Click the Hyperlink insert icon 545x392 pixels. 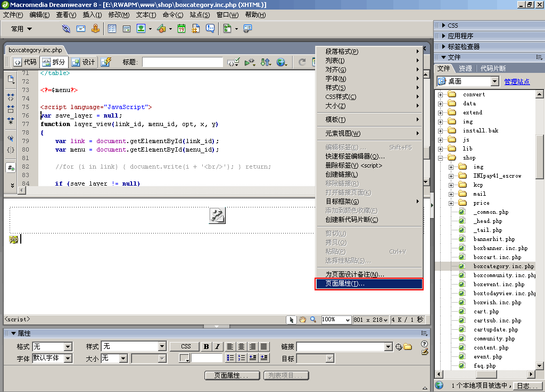click(x=67, y=29)
